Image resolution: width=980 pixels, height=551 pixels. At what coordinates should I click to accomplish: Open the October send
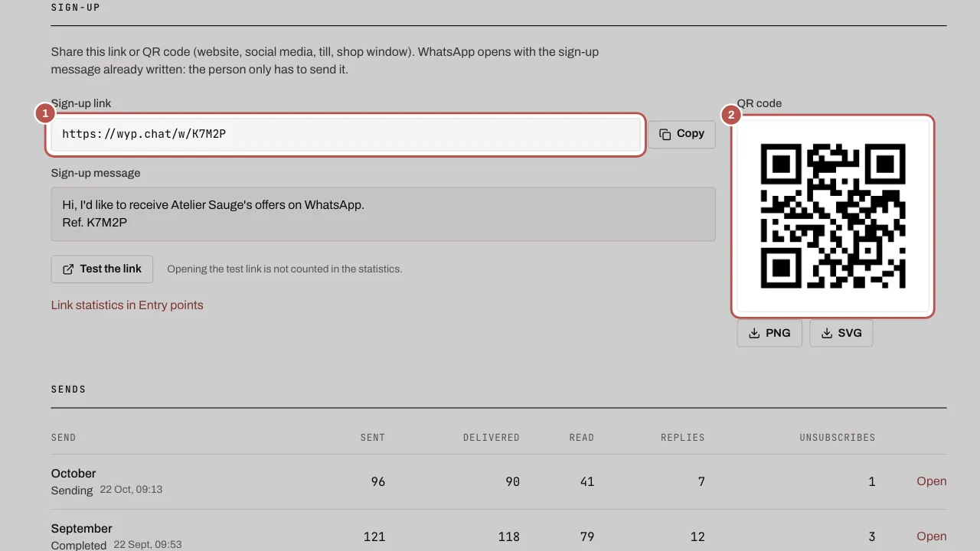pyautogui.click(x=932, y=481)
